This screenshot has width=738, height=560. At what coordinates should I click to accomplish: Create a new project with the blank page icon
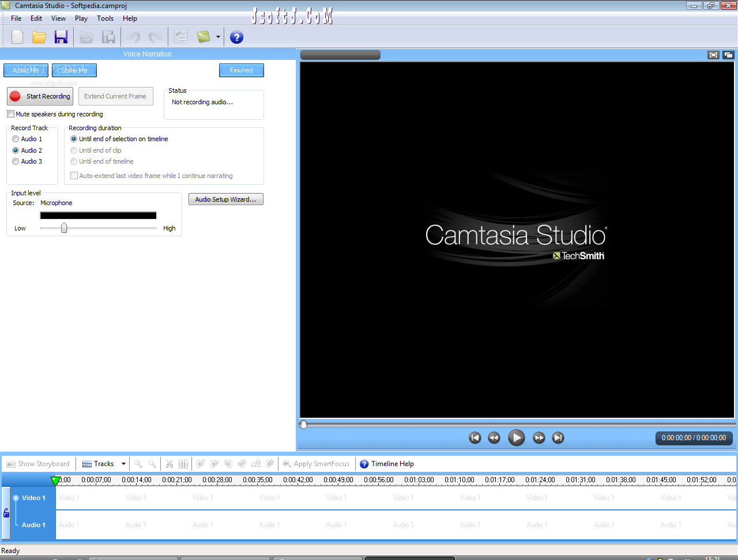point(17,37)
